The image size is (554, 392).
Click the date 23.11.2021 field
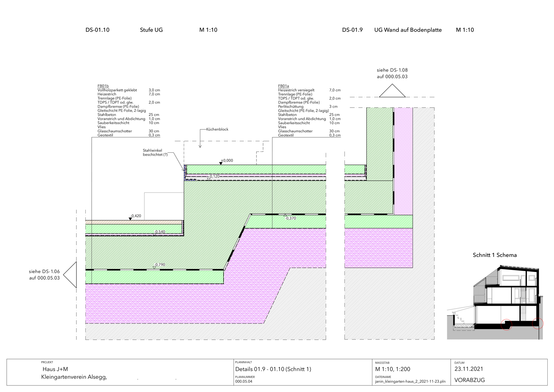click(x=469, y=369)
